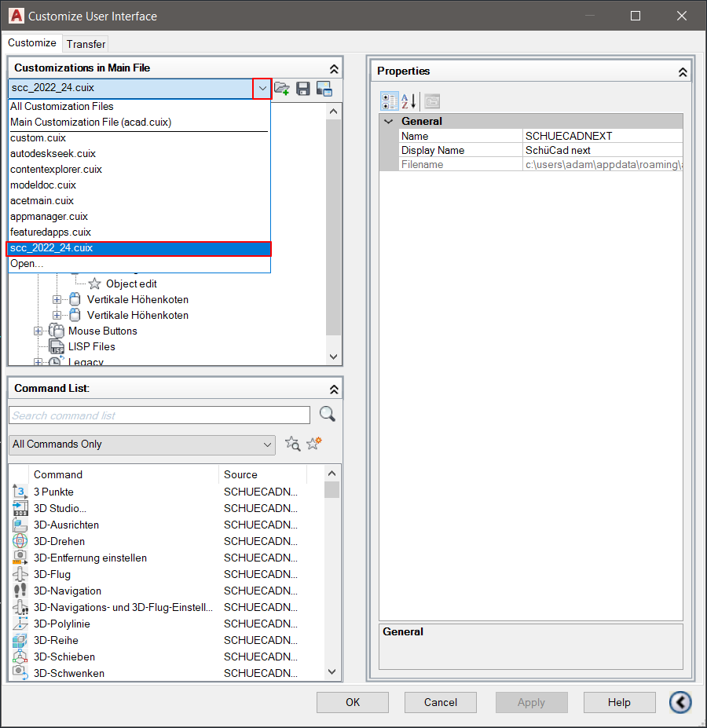Click the customization file dropdown arrow
Viewport: 707px width, 728px height.
262,89
